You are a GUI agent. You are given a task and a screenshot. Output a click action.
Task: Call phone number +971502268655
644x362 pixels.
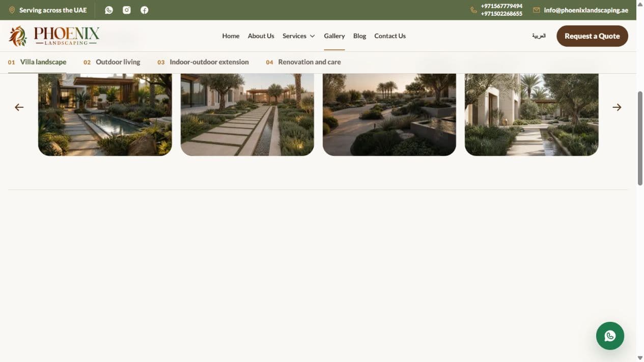pos(501,14)
